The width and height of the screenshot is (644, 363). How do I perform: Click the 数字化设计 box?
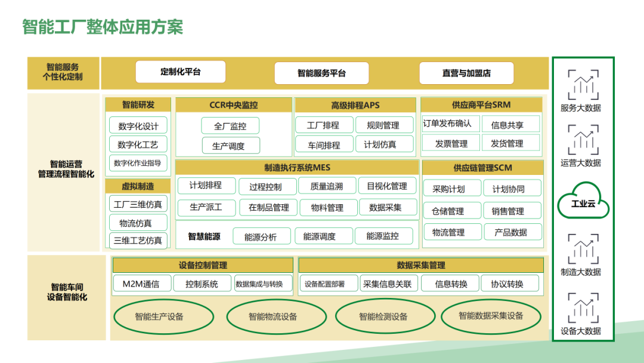point(138,126)
